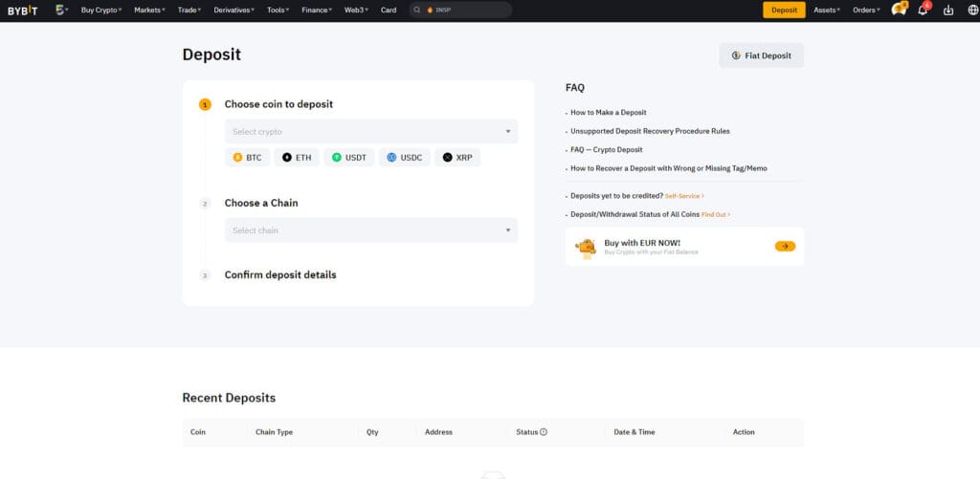Click the Confirm deposit details step
This screenshot has width=980, height=479.
click(x=280, y=274)
